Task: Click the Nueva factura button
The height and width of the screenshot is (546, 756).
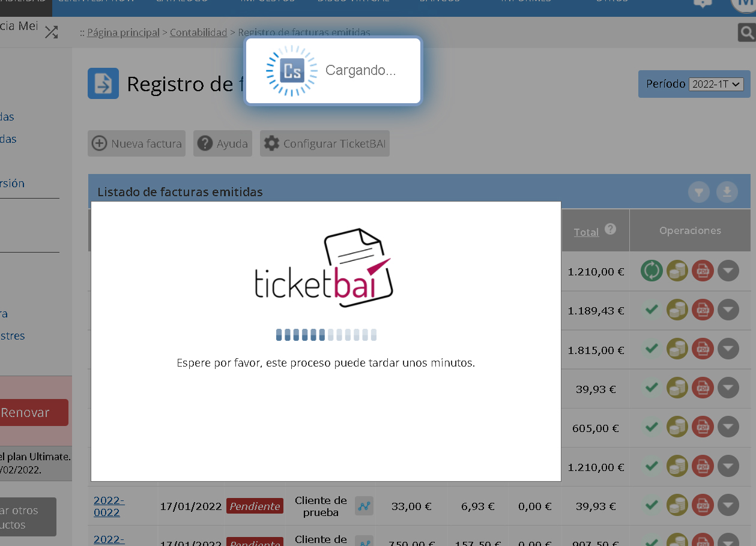Action: (x=137, y=144)
